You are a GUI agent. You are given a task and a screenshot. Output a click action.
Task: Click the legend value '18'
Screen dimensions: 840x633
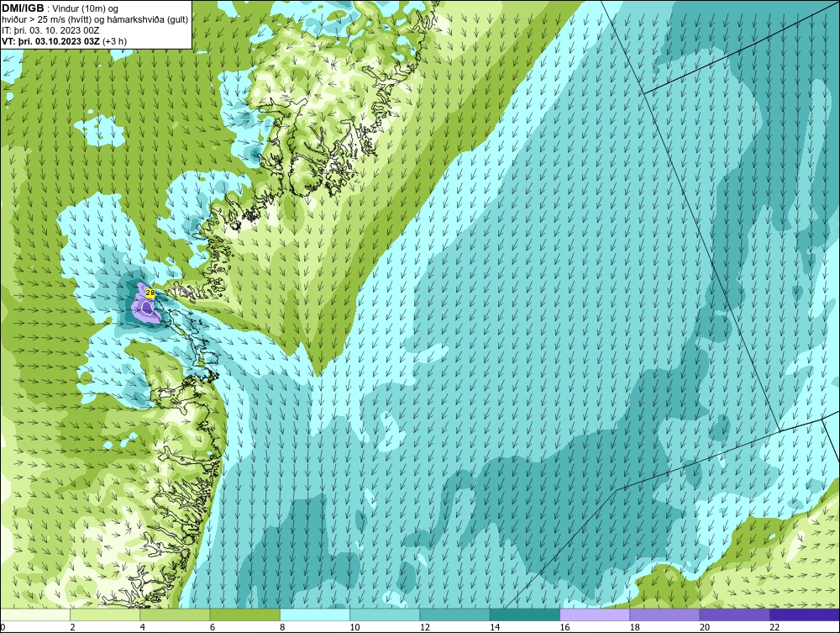(x=634, y=628)
